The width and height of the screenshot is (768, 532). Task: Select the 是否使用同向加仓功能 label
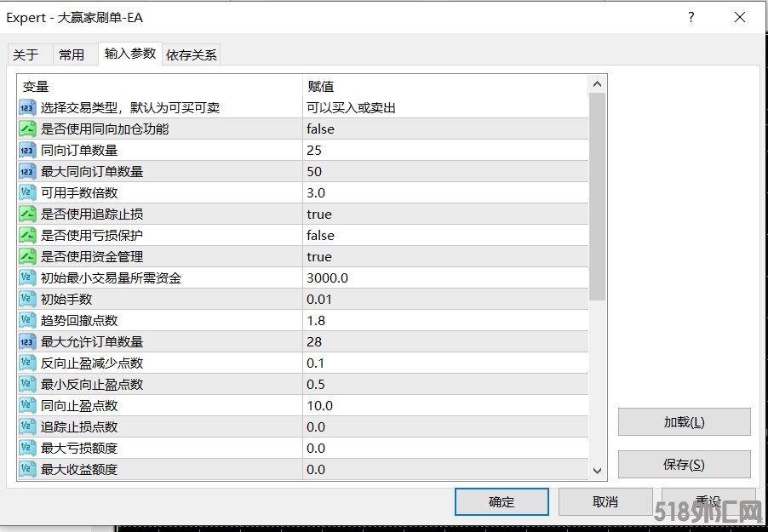click(105, 129)
